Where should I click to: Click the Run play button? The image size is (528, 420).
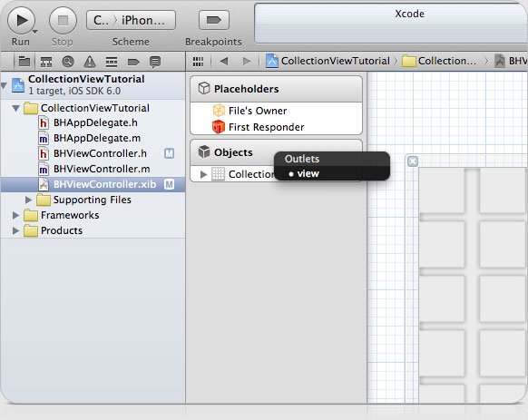click(x=21, y=20)
